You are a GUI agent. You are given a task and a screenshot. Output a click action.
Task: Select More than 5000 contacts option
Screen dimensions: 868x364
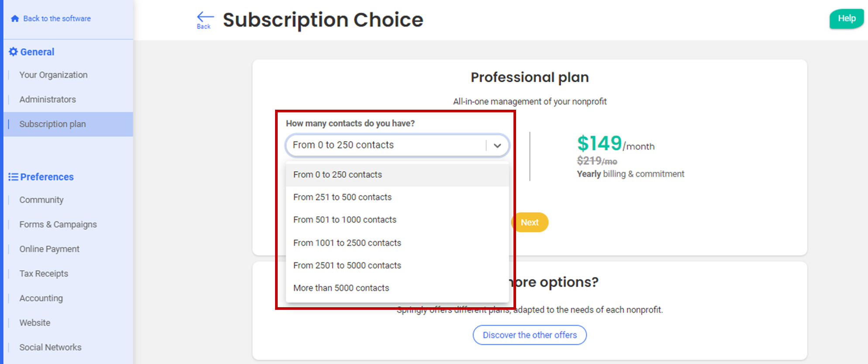point(341,288)
